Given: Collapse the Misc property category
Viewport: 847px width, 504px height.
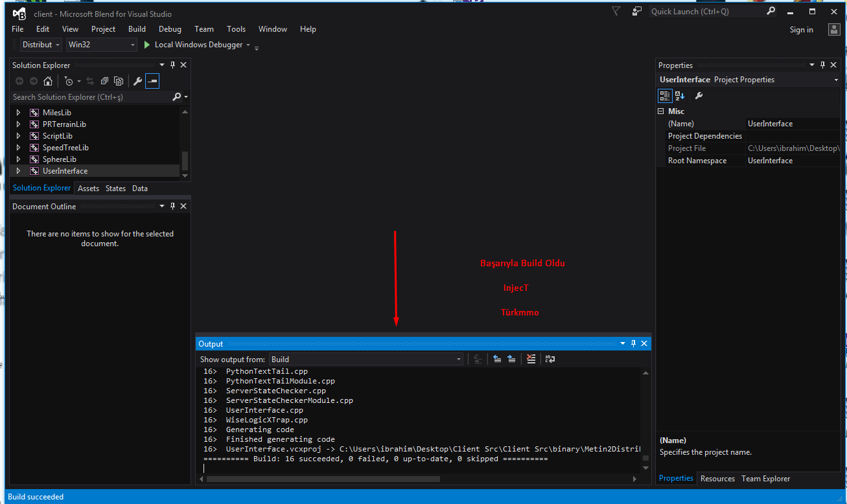Looking at the screenshot, I should [661, 111].
